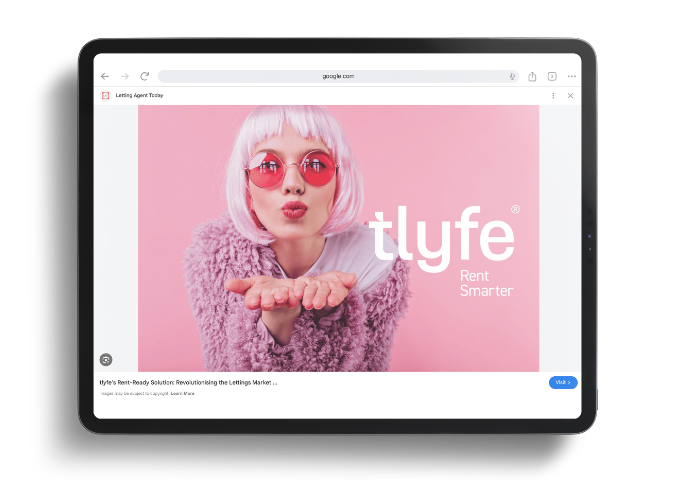Follow the Learn More copyright link
The image size is (675, 480).
(x=183, y=393)
